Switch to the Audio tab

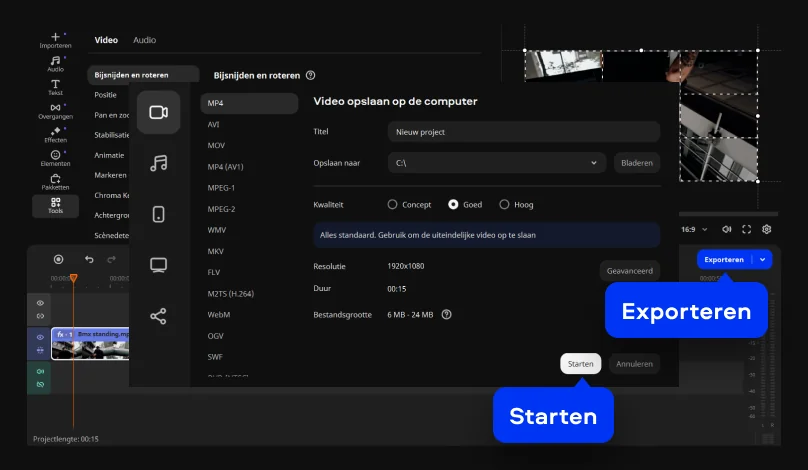point(144,40)
